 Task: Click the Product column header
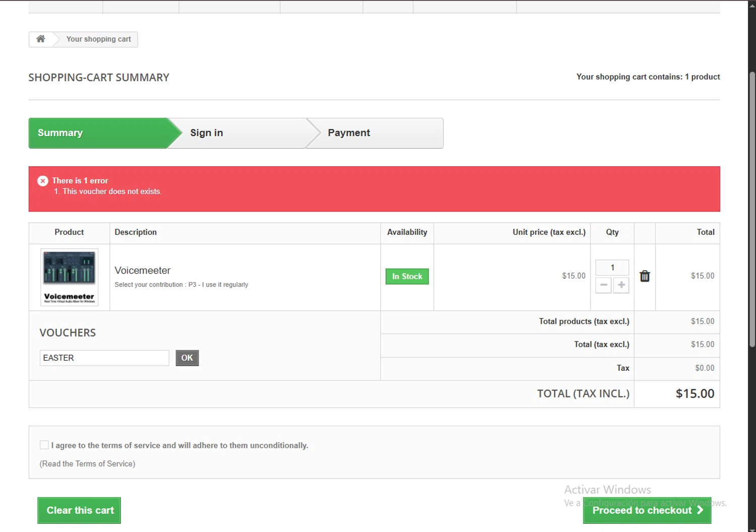pyautogui.click(x=69, y=232)
